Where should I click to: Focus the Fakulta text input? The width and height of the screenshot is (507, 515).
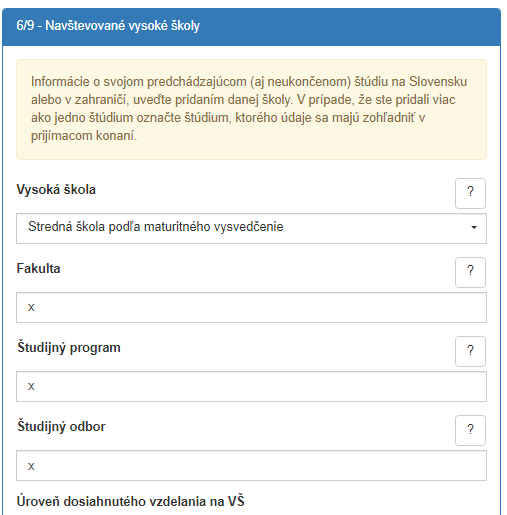pos(251,307)
